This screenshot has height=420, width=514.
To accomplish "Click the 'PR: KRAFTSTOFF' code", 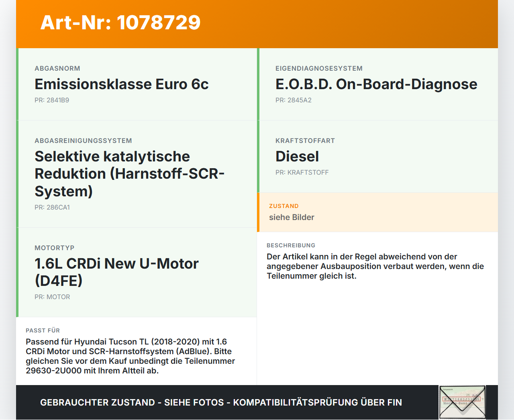I will [x=302, y=173].
